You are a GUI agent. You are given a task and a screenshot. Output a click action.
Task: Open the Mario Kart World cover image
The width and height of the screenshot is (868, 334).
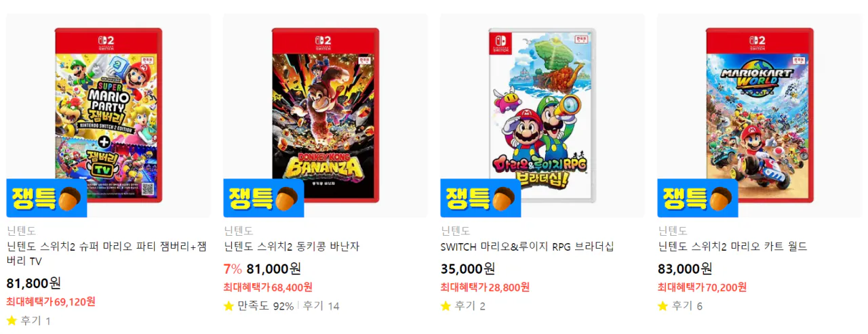pyautogui.click(x=759, y=115)
